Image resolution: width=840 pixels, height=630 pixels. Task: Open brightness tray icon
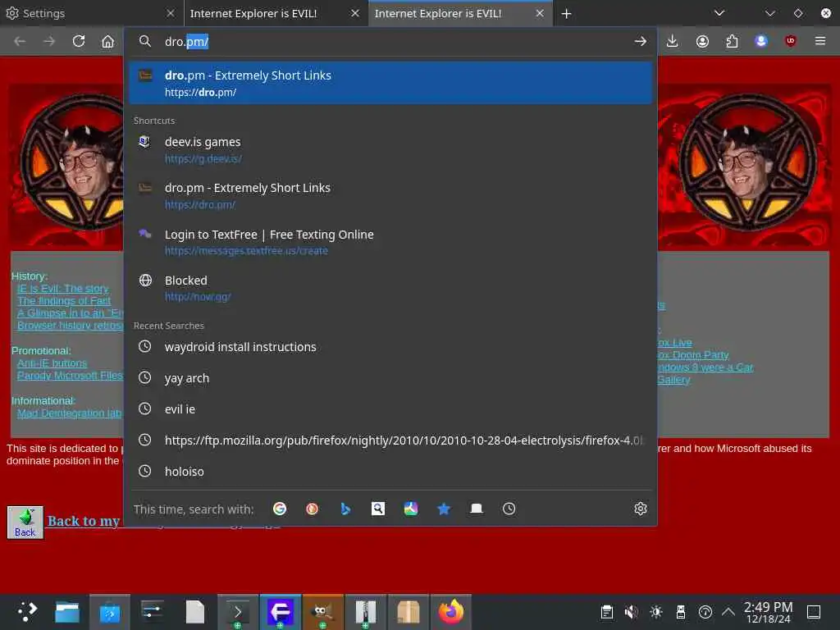pos(656,612)
